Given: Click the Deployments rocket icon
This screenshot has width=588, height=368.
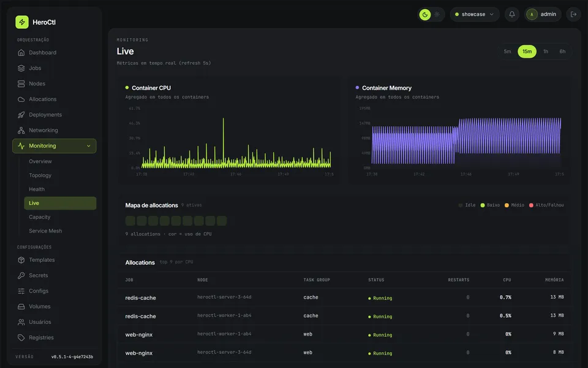Looking at the screenshot, I should coord(21,115).
